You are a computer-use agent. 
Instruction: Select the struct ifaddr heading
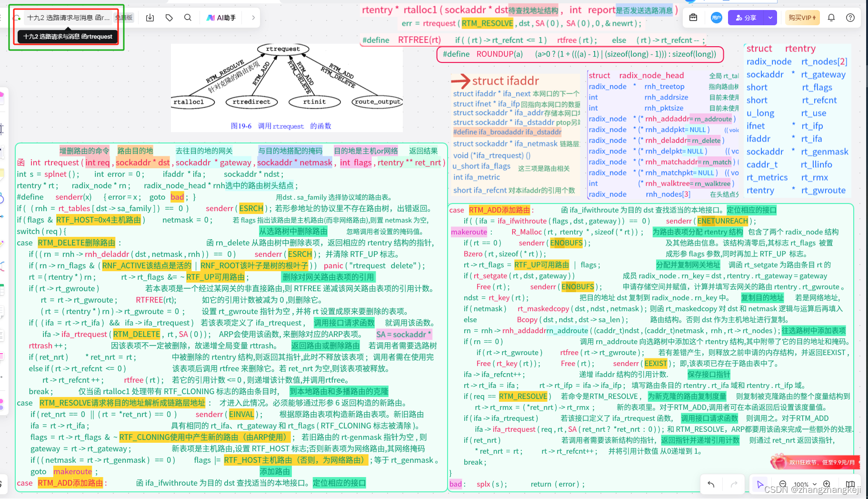pyautogui.click(x=505, y=81)
